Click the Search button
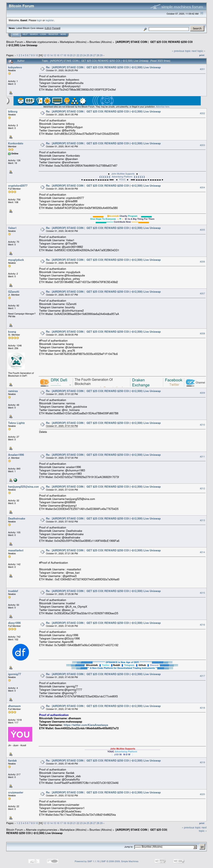The width and height of the screenshot is (213, 868). click(197, 29)
